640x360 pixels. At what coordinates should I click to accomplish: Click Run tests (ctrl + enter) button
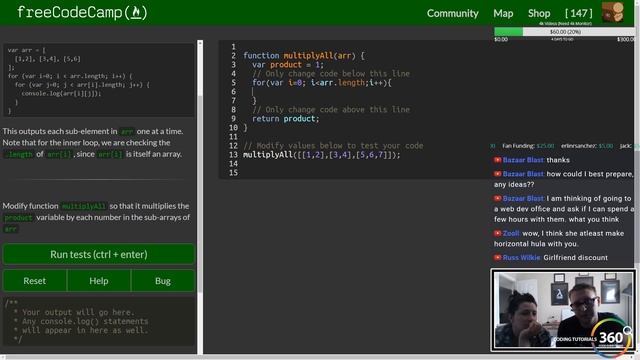click(x=99, y=254)
